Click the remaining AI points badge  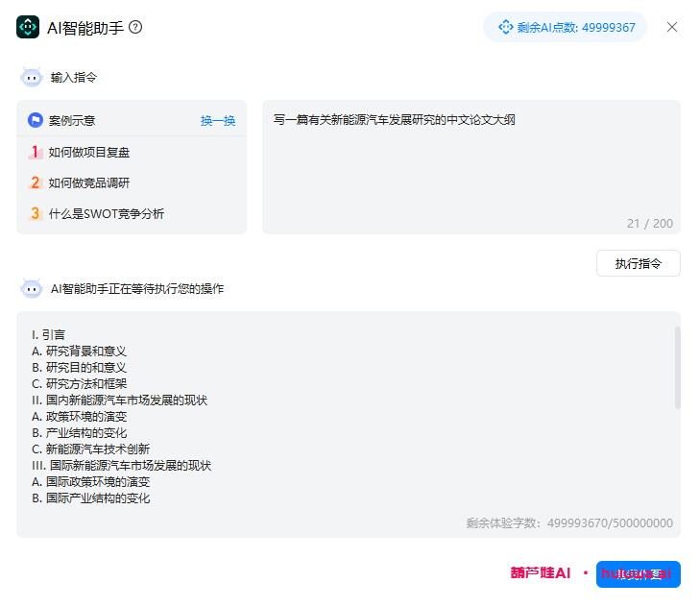566,27
